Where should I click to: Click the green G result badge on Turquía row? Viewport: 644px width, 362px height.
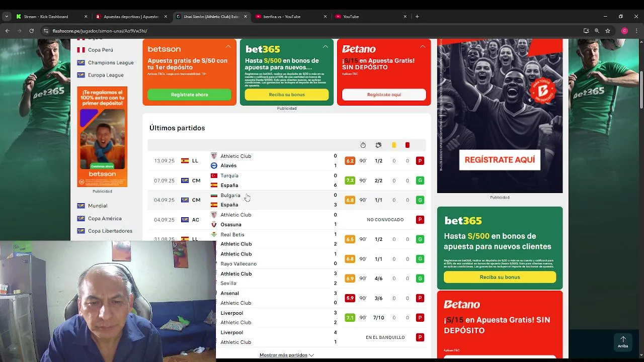(420, 180)
